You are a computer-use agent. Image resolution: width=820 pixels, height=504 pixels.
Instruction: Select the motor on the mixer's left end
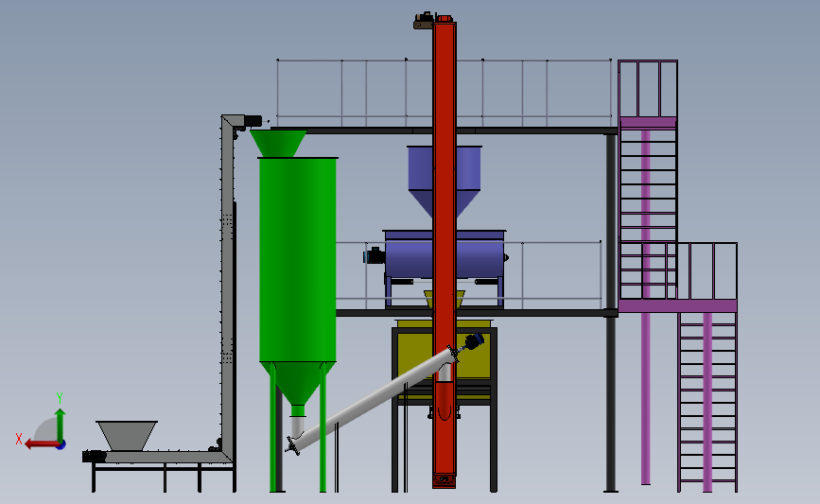point(374,256)
